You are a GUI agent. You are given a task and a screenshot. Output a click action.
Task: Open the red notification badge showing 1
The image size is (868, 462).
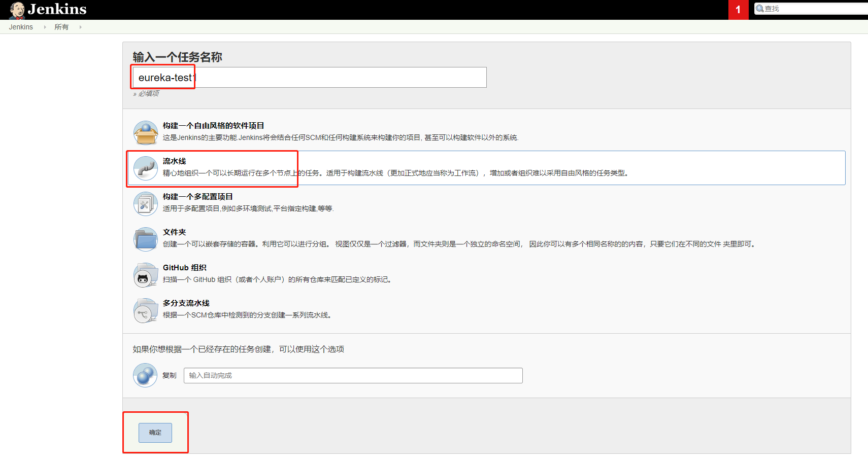[738, 10]
